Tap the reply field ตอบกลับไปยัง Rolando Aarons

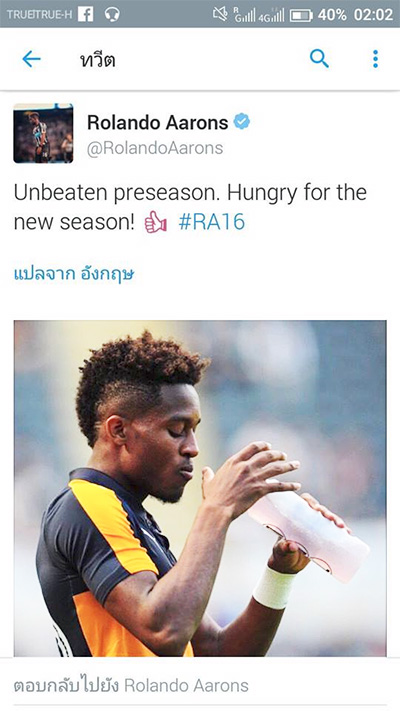(x=200, y=685)
